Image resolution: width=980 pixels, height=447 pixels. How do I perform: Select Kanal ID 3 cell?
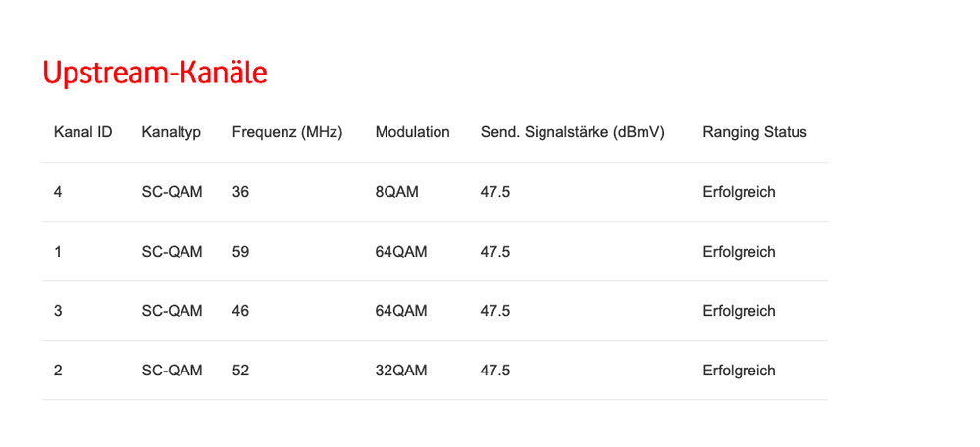pyautogui.click(x=58, y=311)
